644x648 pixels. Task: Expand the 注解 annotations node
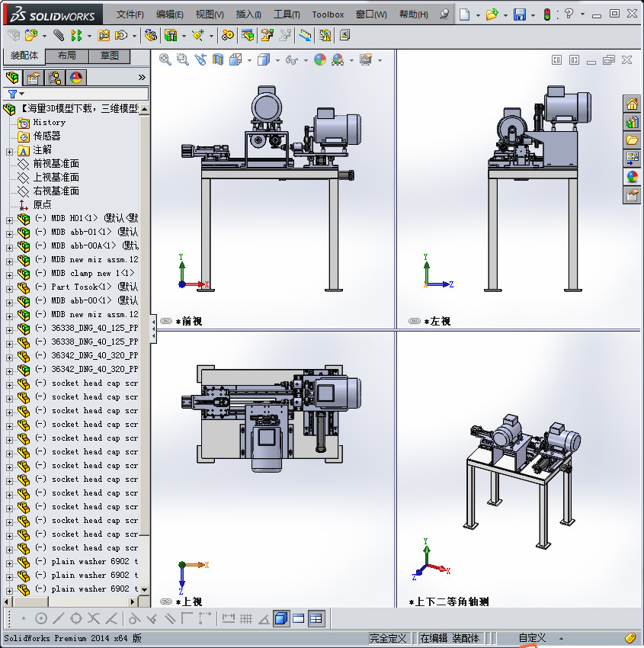(x=9, y=152)
